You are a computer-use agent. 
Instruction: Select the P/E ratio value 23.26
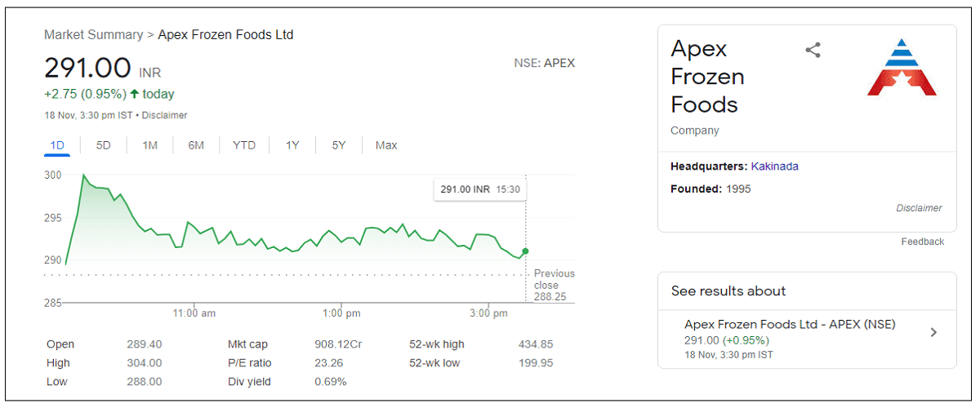point(328,363)
